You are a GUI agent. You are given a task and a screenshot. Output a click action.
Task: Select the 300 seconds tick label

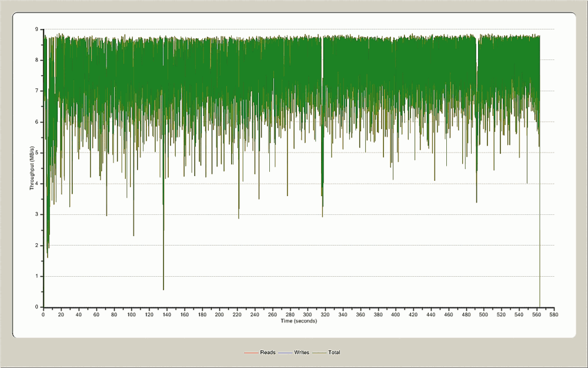308,315
